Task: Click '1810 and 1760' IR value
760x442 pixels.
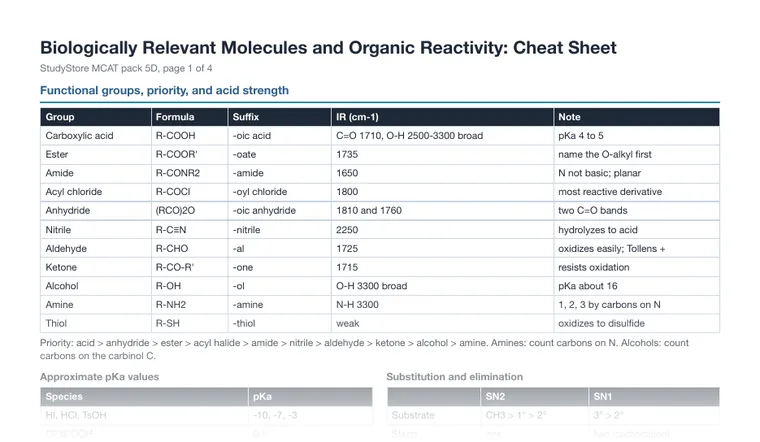Action: pos(443,211)
